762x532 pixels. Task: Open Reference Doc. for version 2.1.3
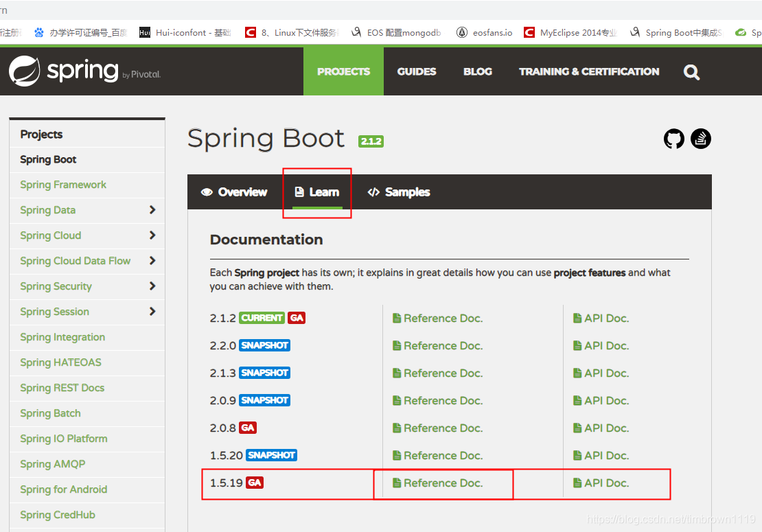click(x=437, y=373)
